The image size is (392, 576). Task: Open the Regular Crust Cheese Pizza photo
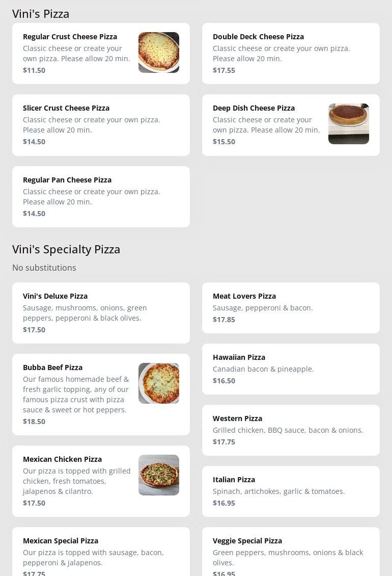[158, 53]
